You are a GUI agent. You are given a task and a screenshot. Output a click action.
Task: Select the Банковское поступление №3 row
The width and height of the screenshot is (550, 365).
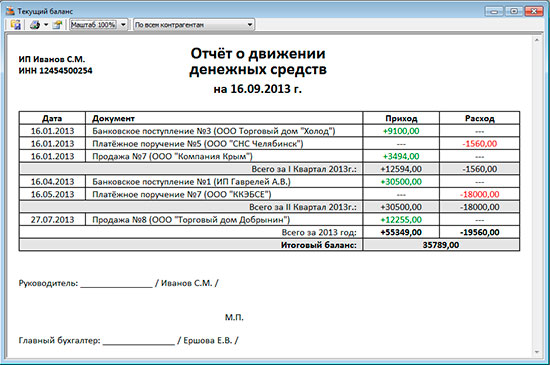pos(269,131)
